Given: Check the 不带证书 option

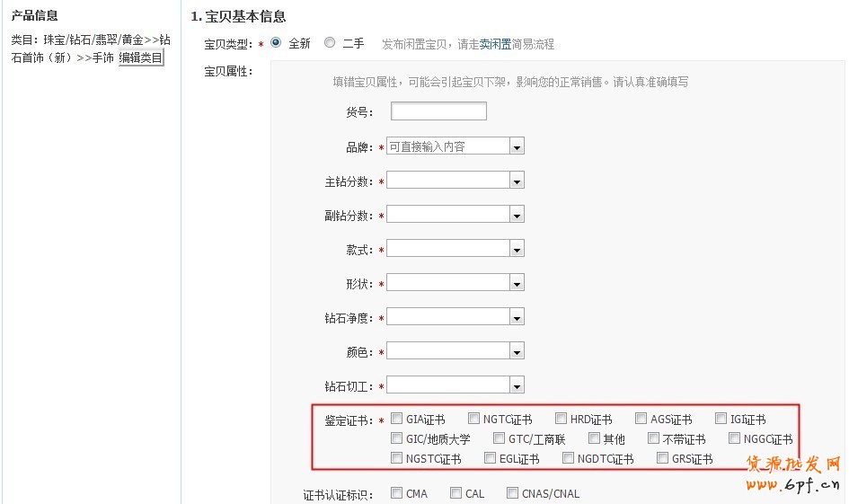Looking at the screenshot, I should 653,438.
